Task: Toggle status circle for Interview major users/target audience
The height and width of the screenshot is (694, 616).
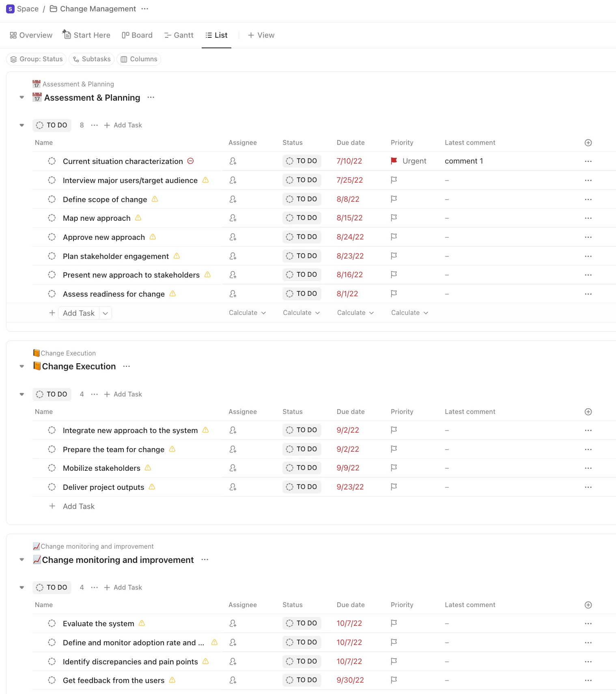Action: (52, 180)
